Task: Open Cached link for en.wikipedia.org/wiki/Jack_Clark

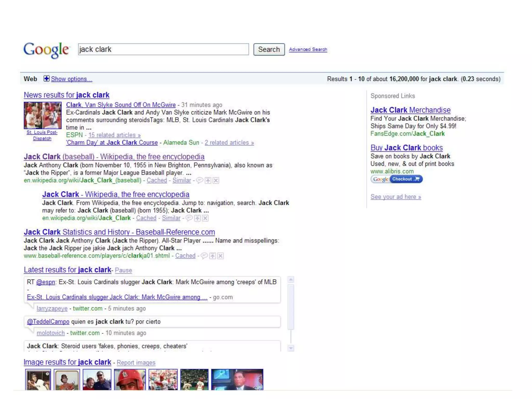Action: click(146, 218)
